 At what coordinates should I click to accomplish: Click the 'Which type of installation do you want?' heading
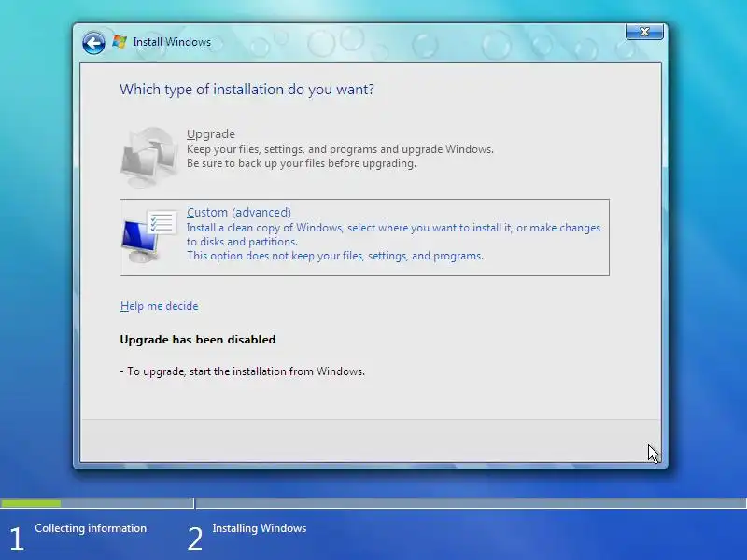click(247, 90)
